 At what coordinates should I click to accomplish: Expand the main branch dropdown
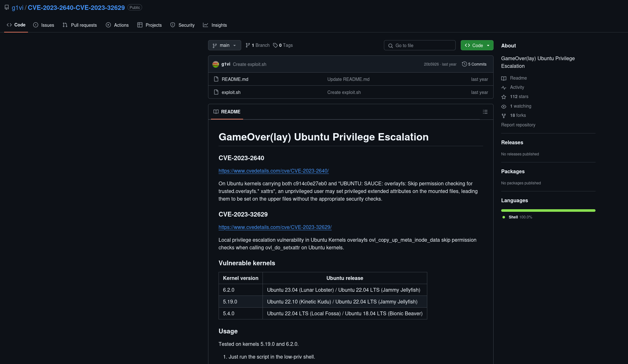pyautogui.click(x=224, y=45)
